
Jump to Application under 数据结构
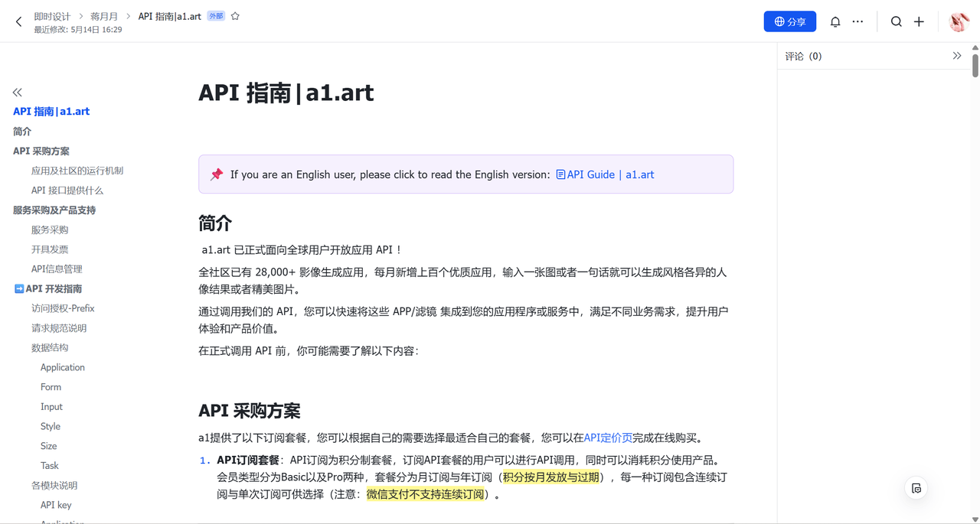[63, 367]
